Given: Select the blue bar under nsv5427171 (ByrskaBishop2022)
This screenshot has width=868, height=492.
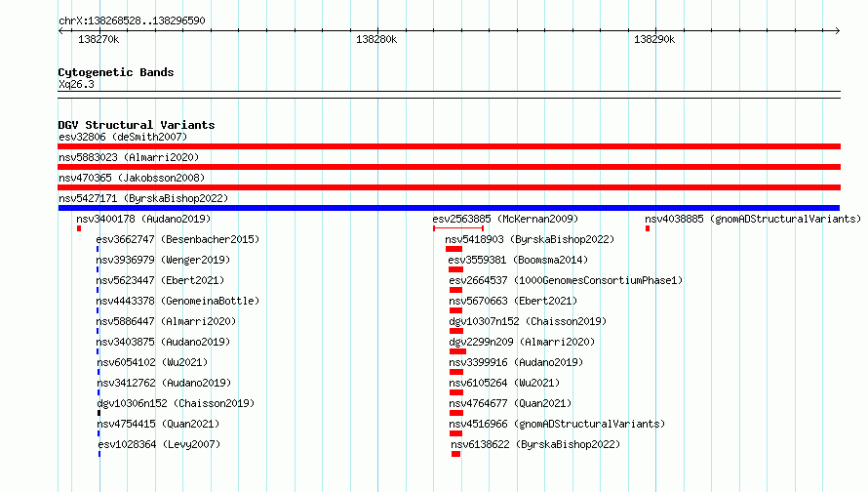Looking at the screenshot, I should [449, 208].
